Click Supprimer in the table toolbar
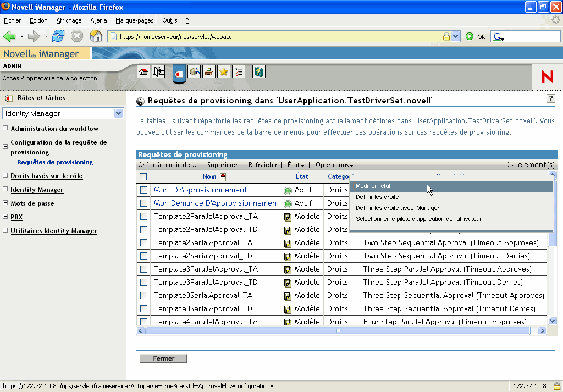The height and width of the screenshot is (392, 563). pos(222,165)
